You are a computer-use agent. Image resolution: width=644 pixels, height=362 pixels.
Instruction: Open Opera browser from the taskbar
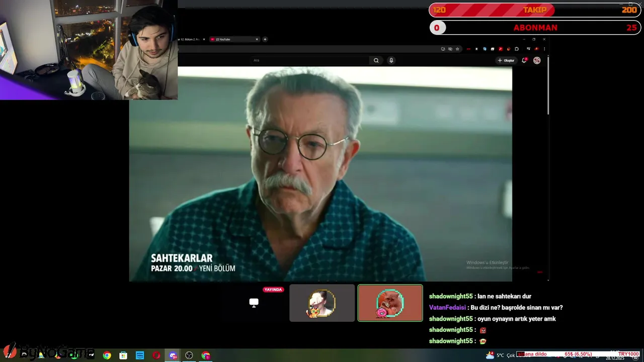pyautogui.click(x=156, y=355)
